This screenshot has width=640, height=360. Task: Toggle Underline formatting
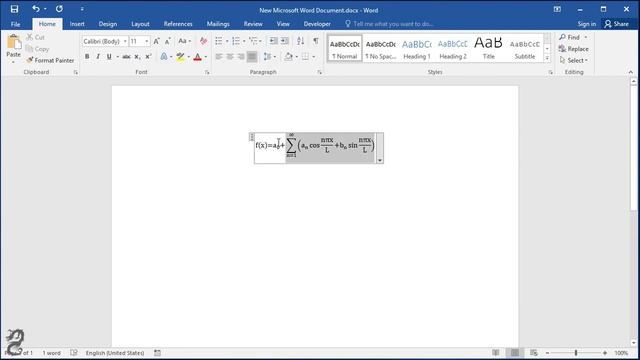pyautogui.click(x=109, y=57)
